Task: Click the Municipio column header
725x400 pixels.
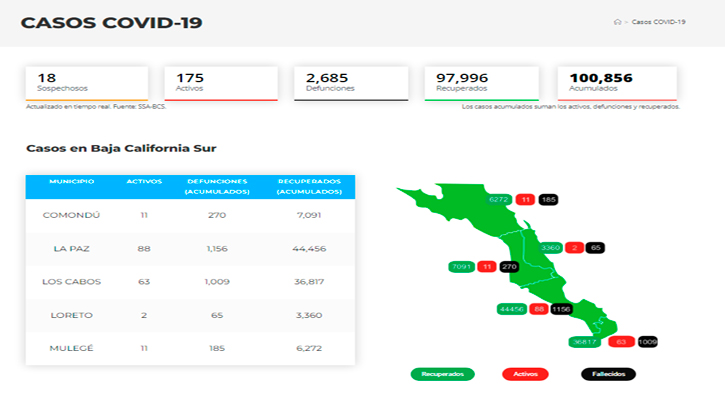Action: (71, 182)
